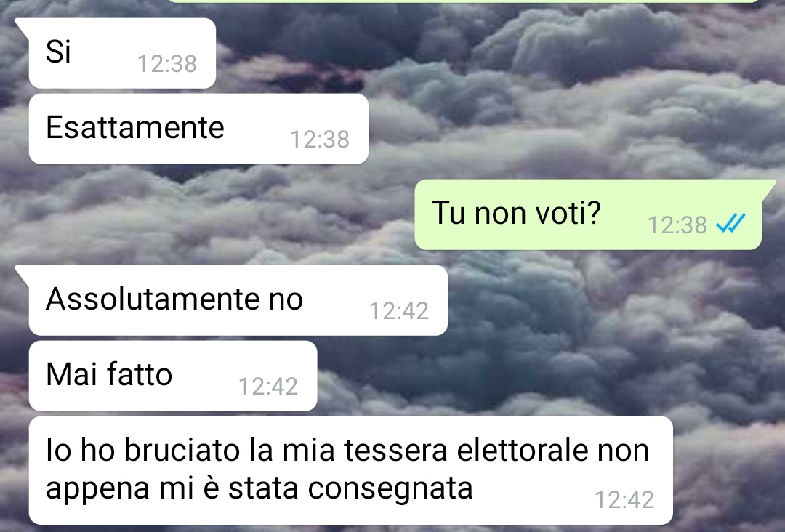
Task: Select the message about burning the tessera elettorale
Action: click(351, 470)
